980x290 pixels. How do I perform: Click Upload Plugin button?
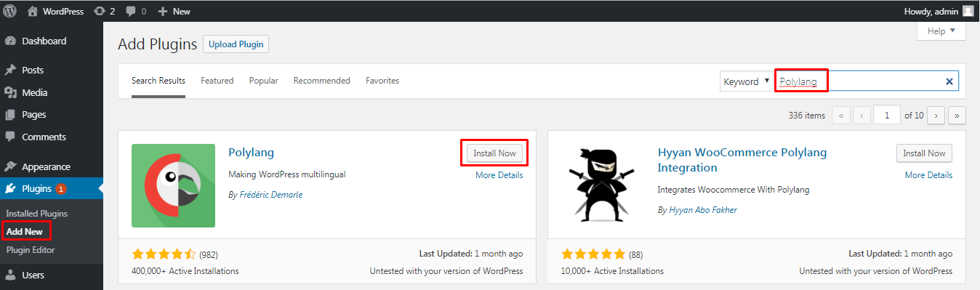click(236, 44)
